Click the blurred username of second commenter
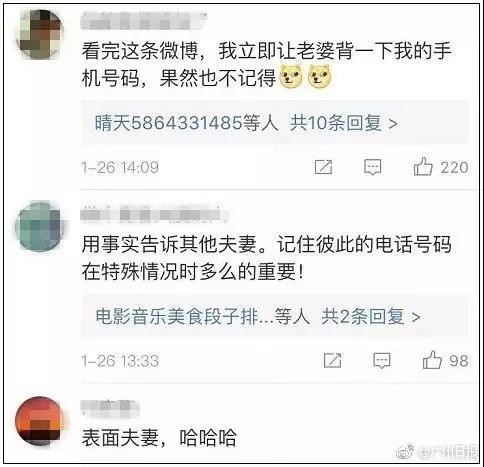 click(x=155, y=212)
